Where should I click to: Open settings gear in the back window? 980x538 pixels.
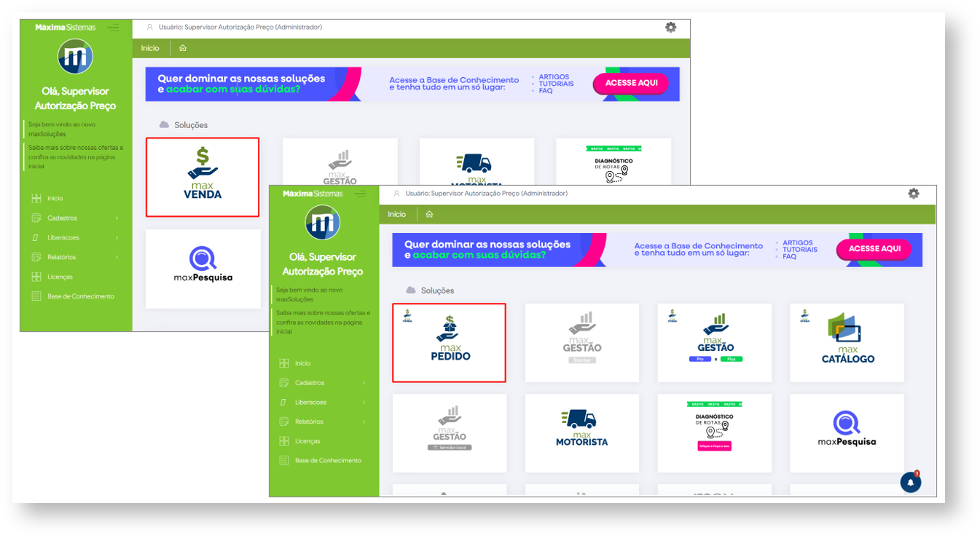coord(670,27)
